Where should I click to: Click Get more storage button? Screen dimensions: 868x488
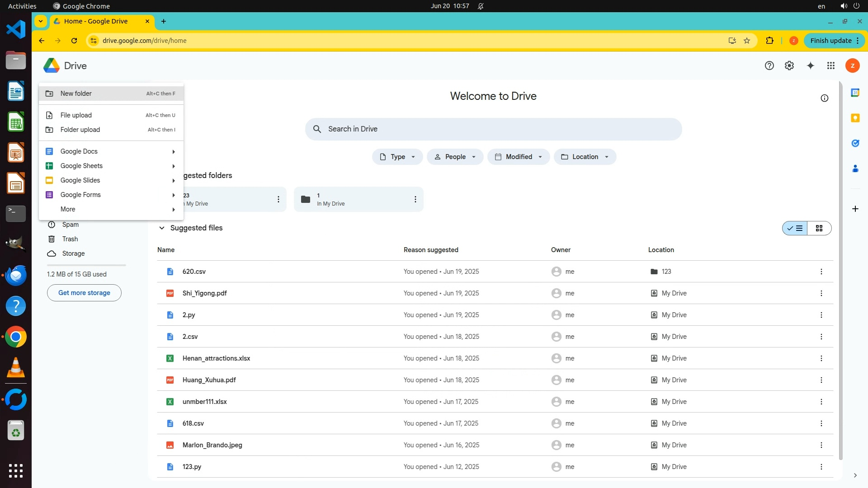(84, 293)
